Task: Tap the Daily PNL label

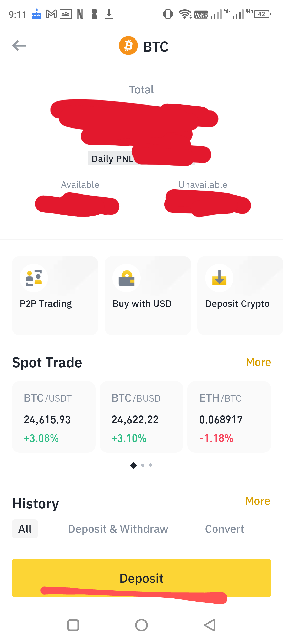Action: pyautogui.click(x=113, y=158)
